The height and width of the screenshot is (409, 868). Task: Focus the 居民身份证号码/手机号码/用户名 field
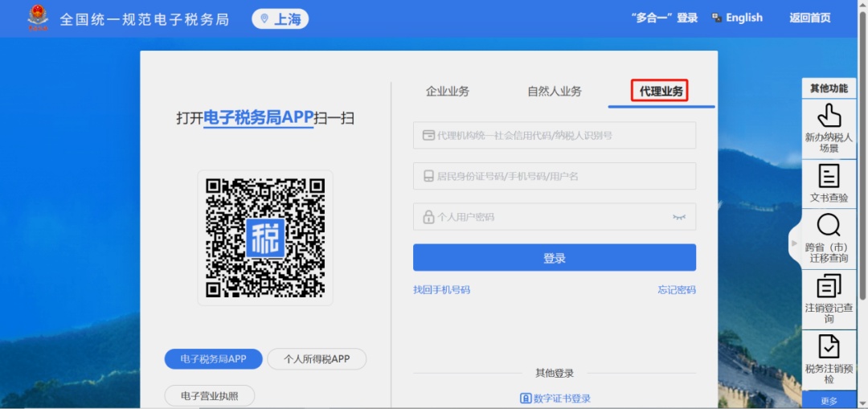click(554, 176)
